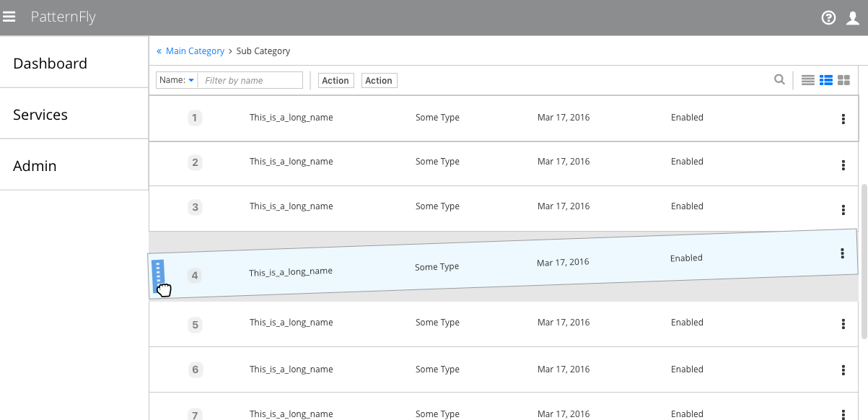This screenshot has width=868, height=420.
Task: Click This_is_a_long_name in row 1
Action: (291, 118)
